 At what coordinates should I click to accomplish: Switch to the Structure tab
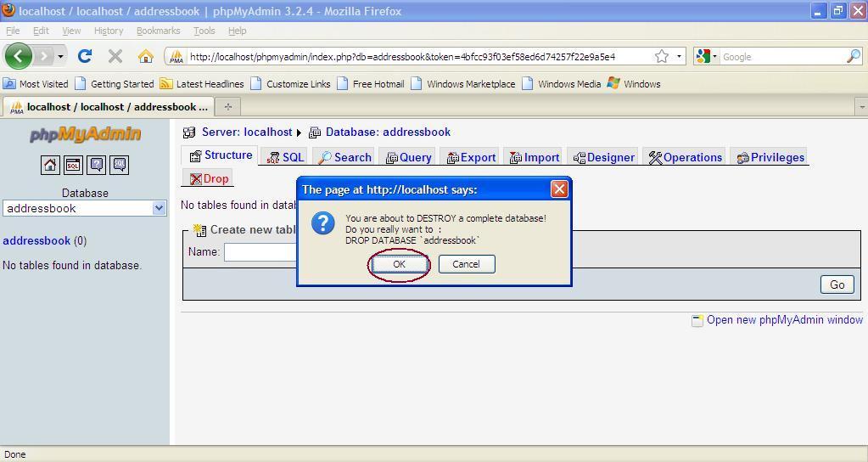[x=221, y=155]
